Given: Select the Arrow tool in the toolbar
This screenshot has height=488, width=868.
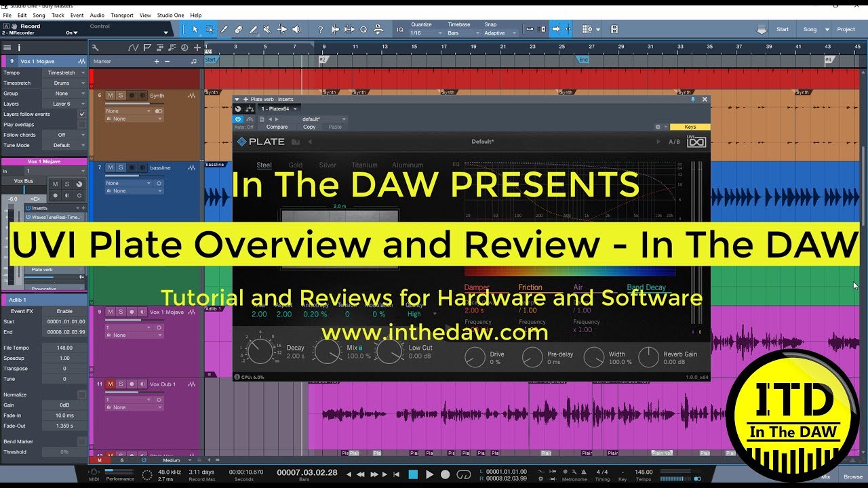Looking at the screenshot, I should pyautogui.click(x=195, y=29).
